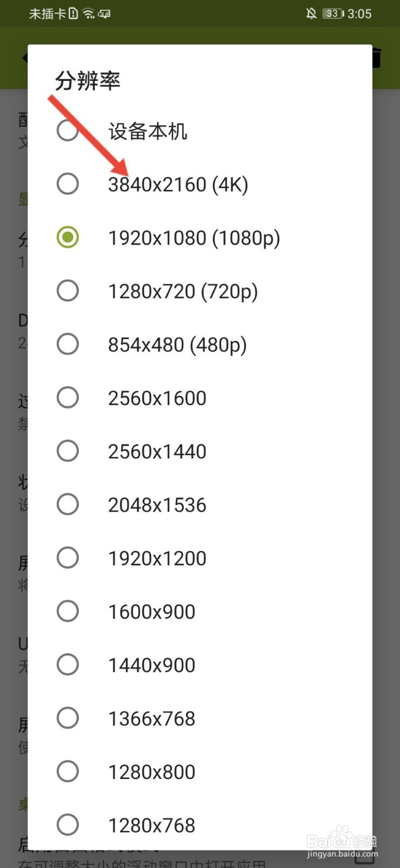Choose the 1600x900 resolution
This screenshot has width=400, height=868.
pyautogui.click(x=199, y=611)
